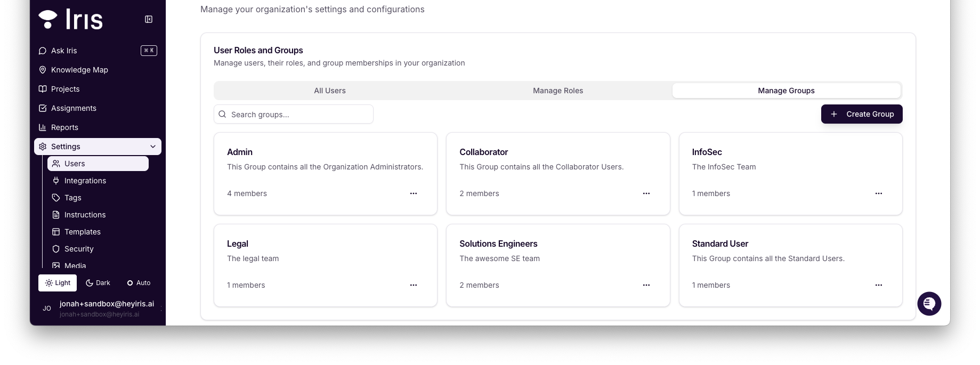Click '4 members' on Admin card
980x365 pixels.
click(x=247, y=193)
